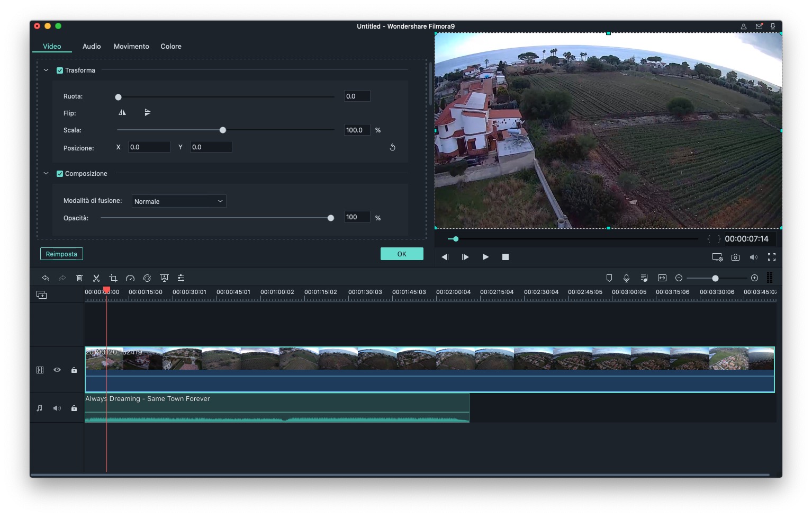Screen dimensions: 812x517
Task: Click the Posizione X input field
Action: pyautogui.click(x=149, y=147)
